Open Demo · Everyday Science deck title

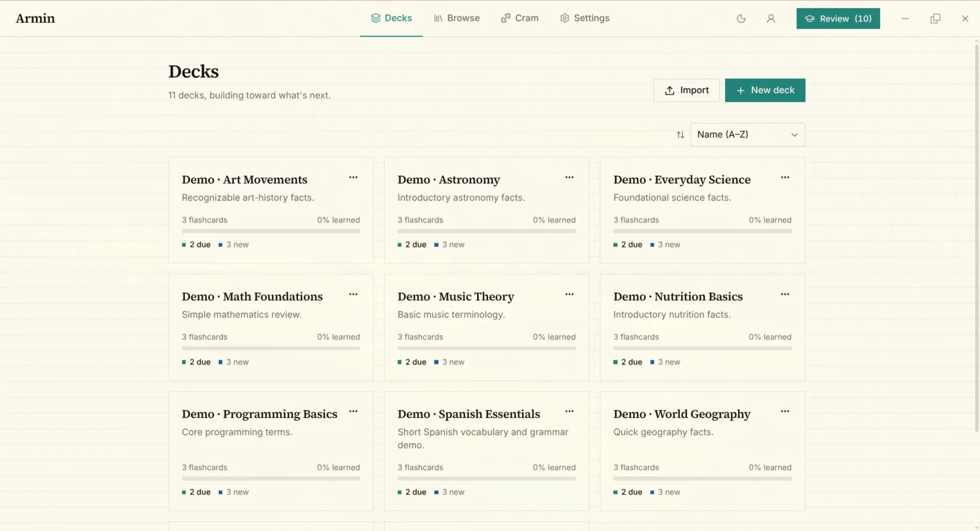682,180
